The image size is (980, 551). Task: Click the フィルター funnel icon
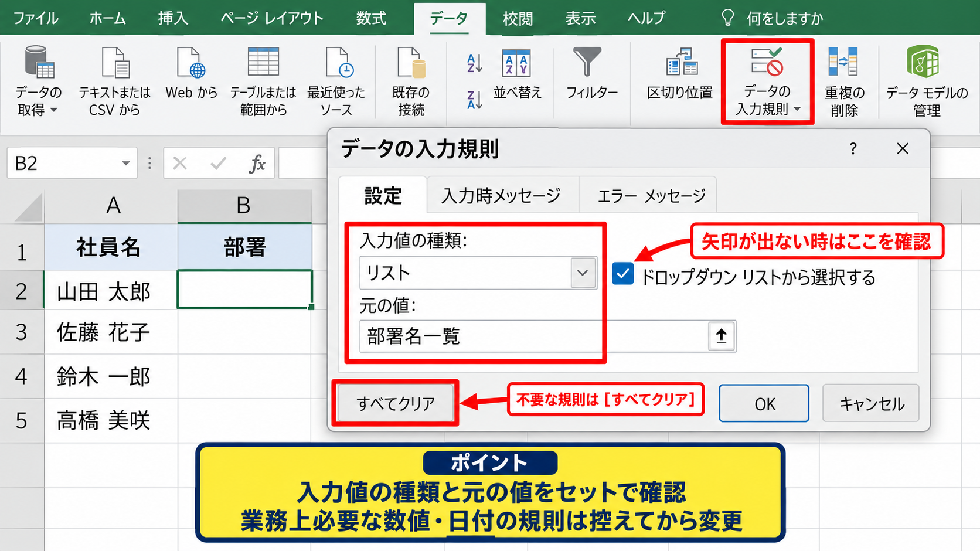point(587,62)
